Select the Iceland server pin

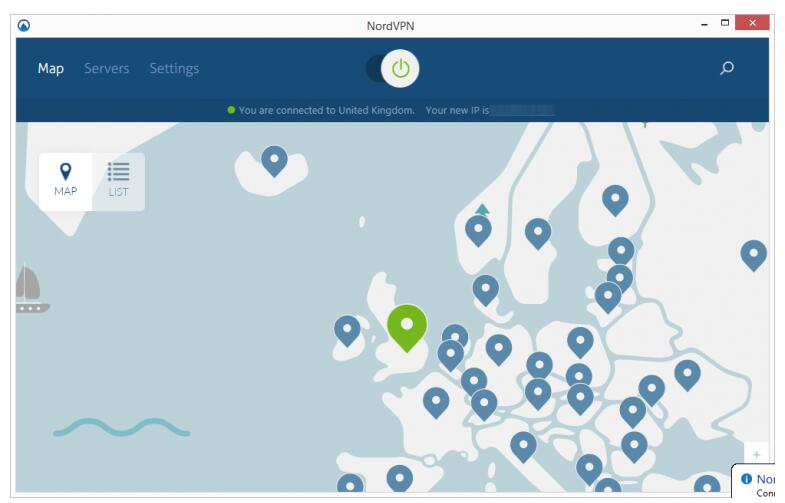pyautogui.click(x=274, y=161)
